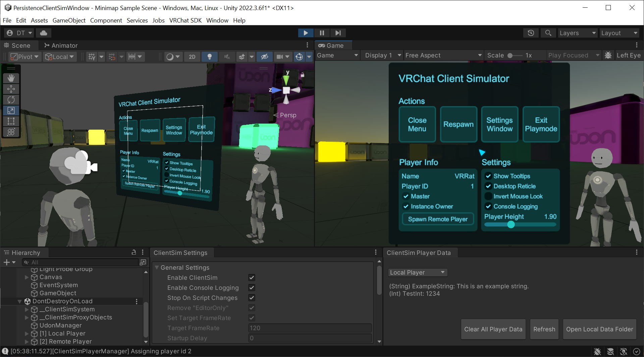644x357 pixels.
Task: Collapse the DontDestroyOnLoad tree node
Action: (x=19, y=302)
